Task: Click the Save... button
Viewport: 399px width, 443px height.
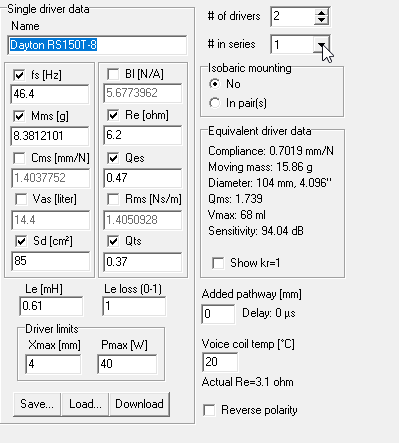Action: click(x=37, y=404)
